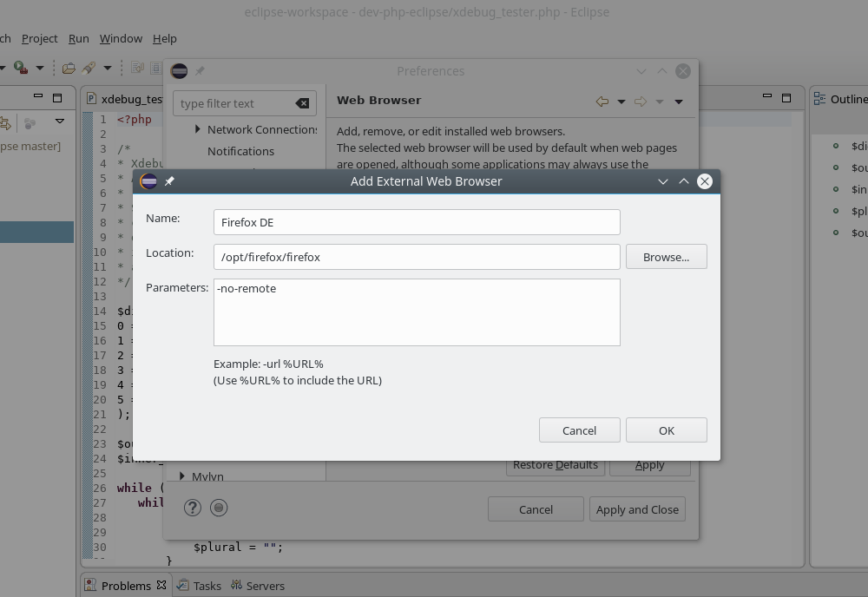Click the 'pse master]' project label in the explorer
This screenshot has width=868, height=597.
tap(30, 146)
